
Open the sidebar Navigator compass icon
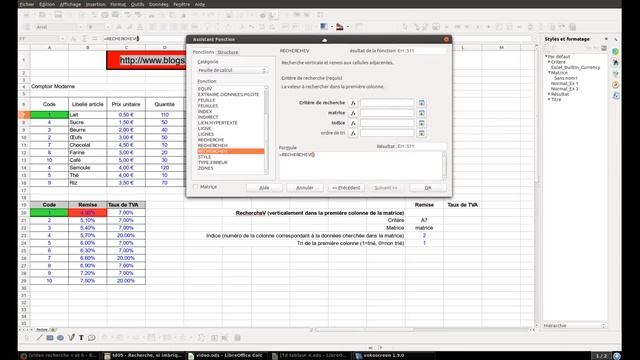[616, 84]
